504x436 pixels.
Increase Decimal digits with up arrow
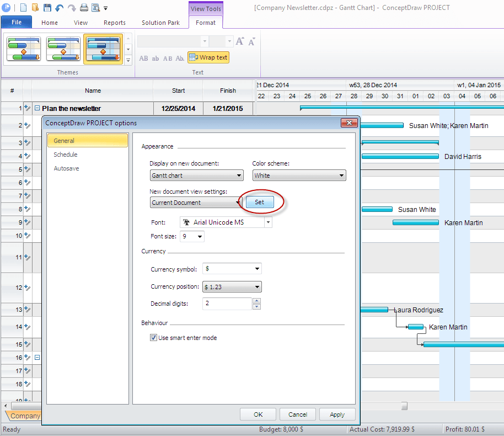(256, 301)
